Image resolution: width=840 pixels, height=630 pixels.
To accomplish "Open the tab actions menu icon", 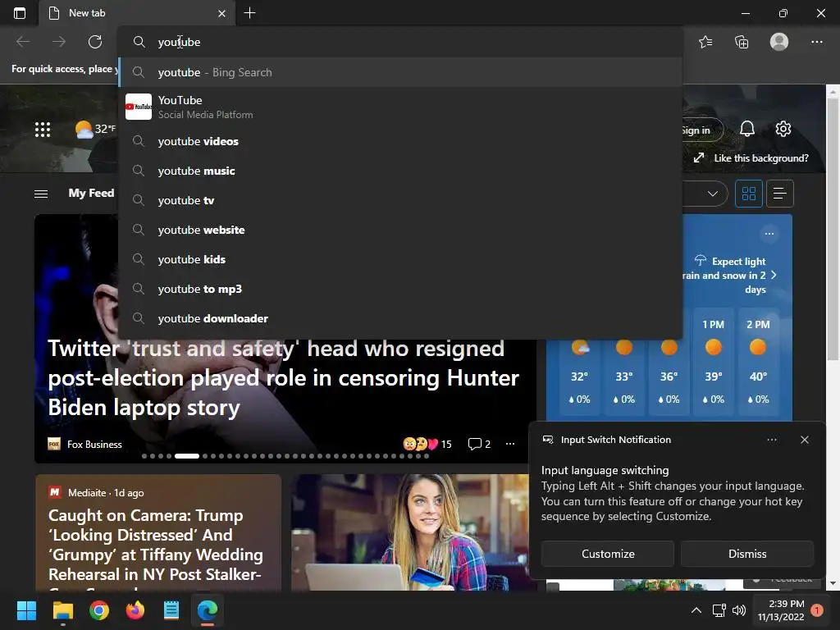I will click(x=20, y=13).
